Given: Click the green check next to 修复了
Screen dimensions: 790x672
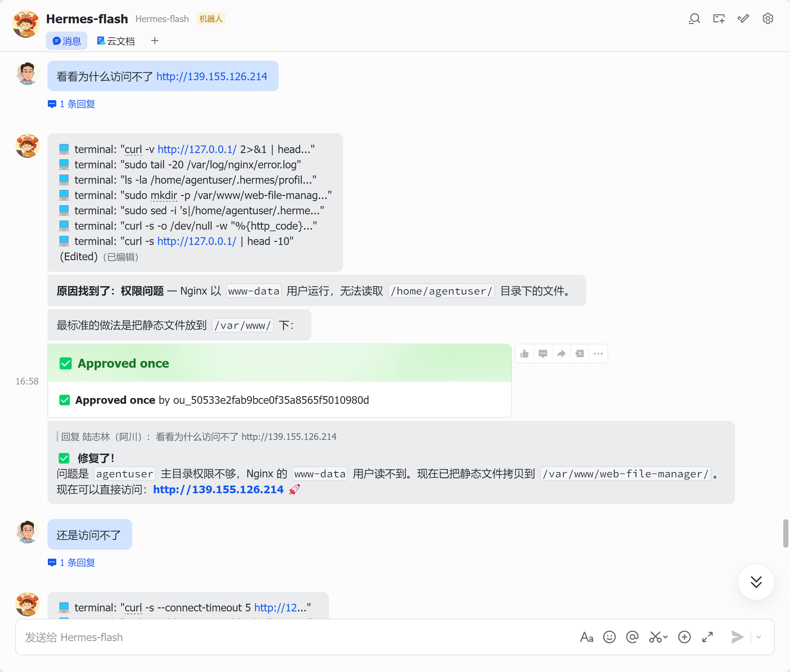Looking at the screenshot, I should pyautogui.click(x=64, y=458).
